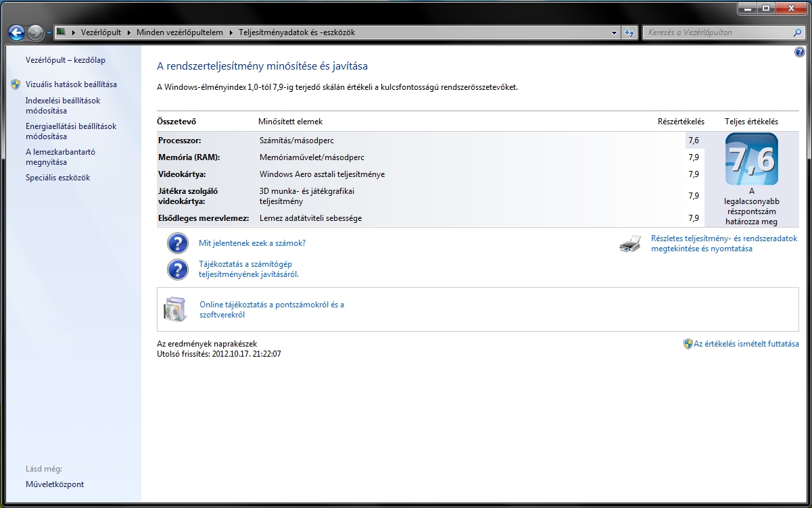
Task: Click Az értékelés ismételt futtatása
Action: 746,344
